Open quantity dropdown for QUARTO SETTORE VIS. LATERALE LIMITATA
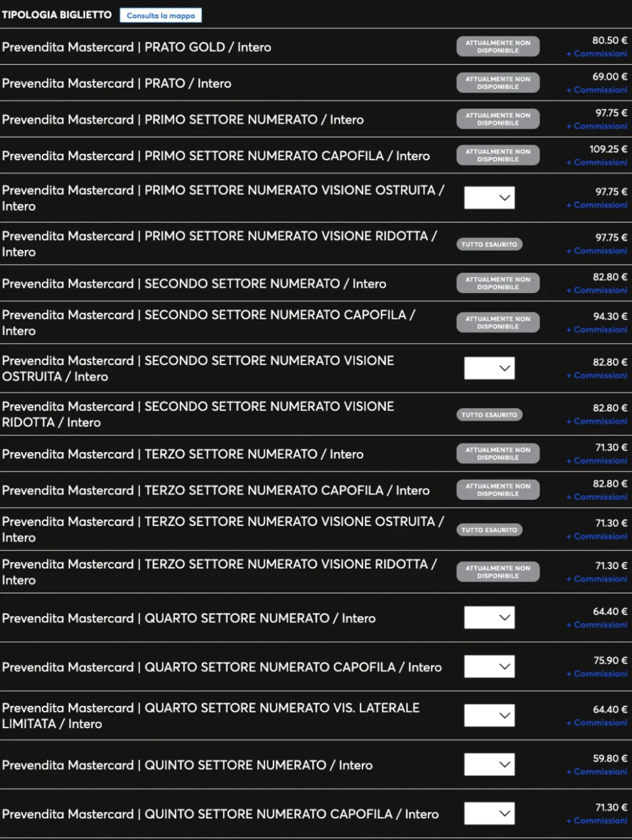The width and height of the screenshot is (632, 840). pos(489,715)
